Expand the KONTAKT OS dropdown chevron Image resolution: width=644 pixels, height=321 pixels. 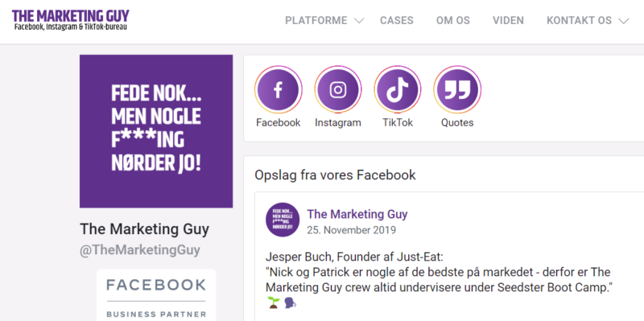[623, 21]
